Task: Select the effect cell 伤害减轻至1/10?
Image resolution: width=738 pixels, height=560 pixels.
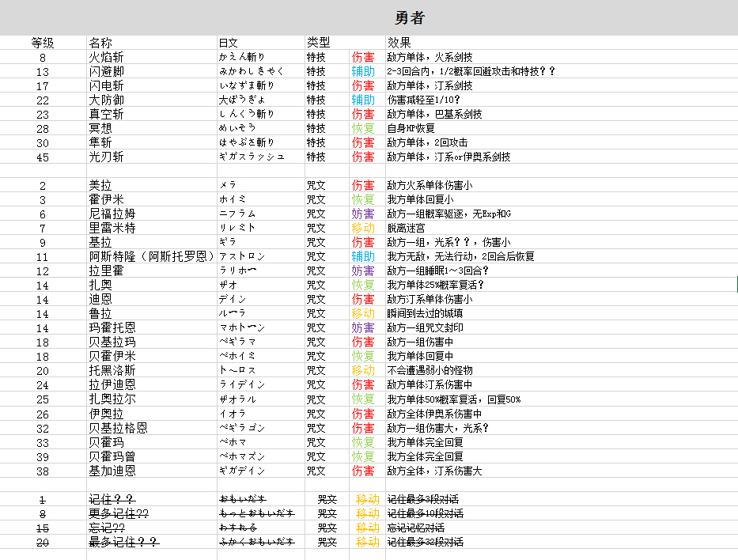Action: (x=424, y=100)
